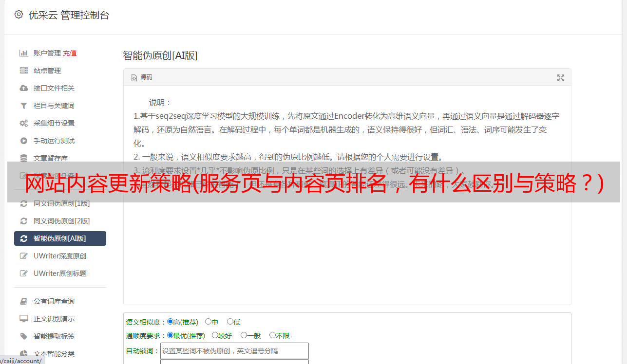The image size is (627, 364).
Task: Click the 自动锁词 input field
Action: click(x=234, y=351)
